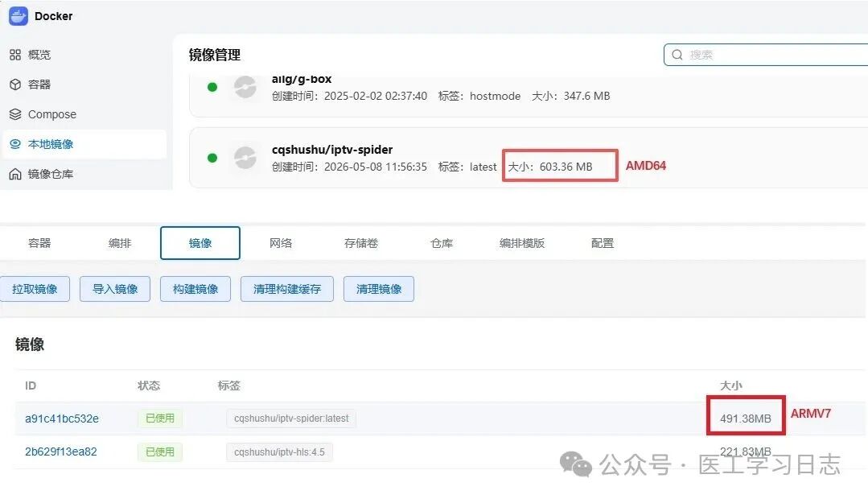Click the 构建镜像 button
The image size is (868, 499).
(195, 289)
